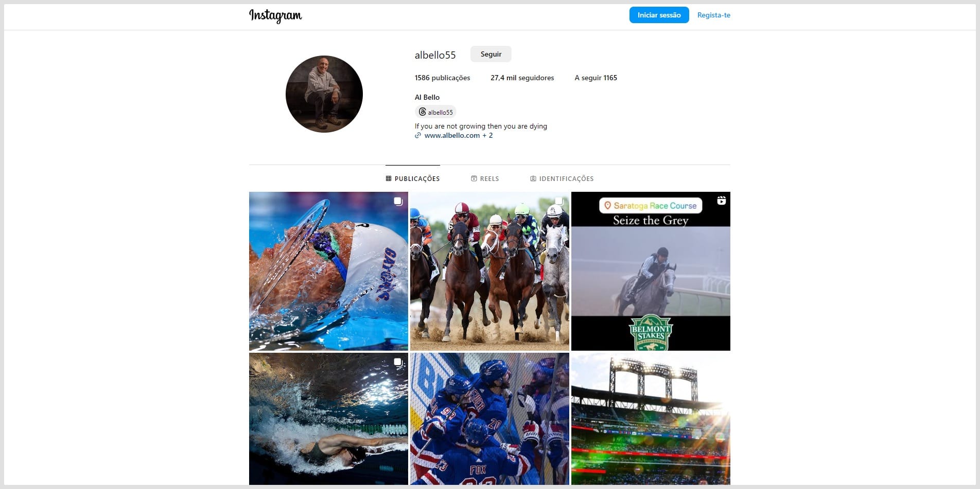Image resolution: width=980 pixels, height=489 pixels.
Task: Switch to the IDENTIFICAÇÕES tab
Action: click(x=562, y=179)
